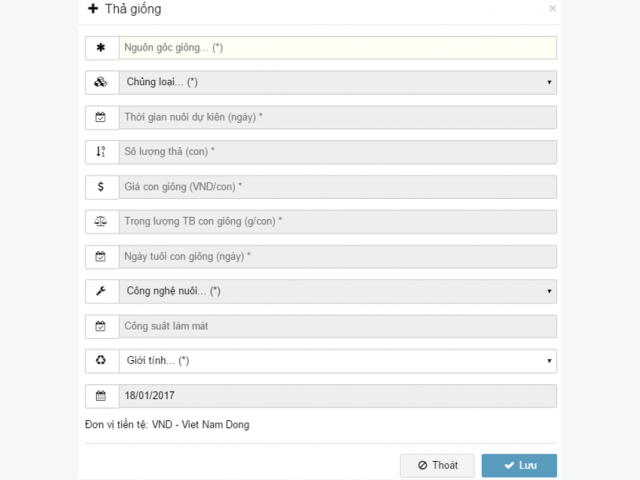Focus the Nguồn gốc giống input field
Screen dimensions: 640x480
[338, 48]
